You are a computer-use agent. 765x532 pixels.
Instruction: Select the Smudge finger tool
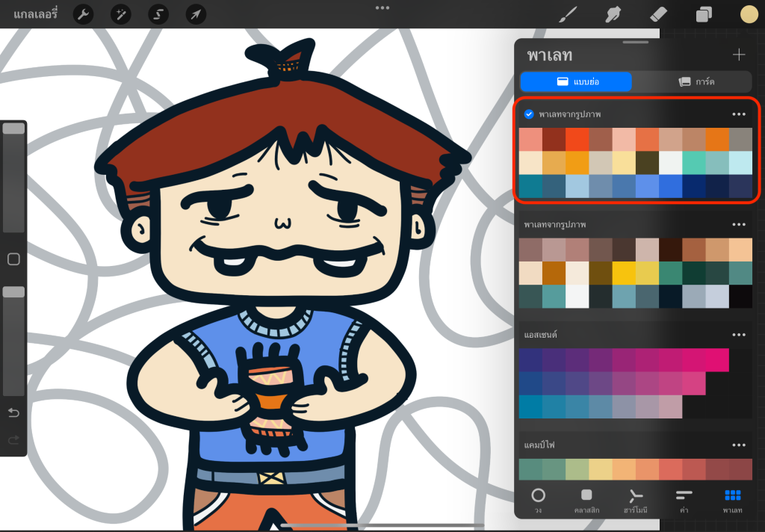pyautogui.click(x=614, y=14)
